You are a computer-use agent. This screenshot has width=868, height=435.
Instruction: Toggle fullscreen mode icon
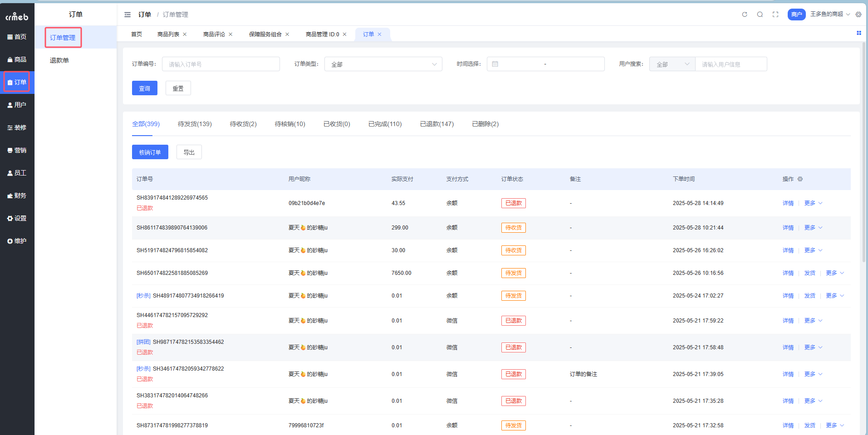pos(775,15)
